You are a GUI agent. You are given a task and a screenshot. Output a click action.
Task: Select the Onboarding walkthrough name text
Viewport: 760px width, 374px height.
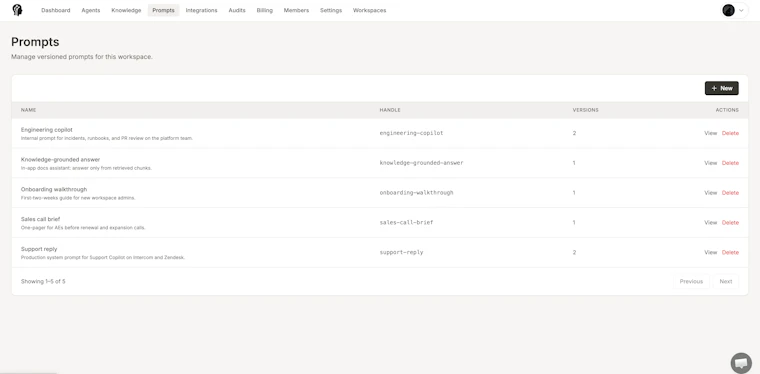point(54,189)
